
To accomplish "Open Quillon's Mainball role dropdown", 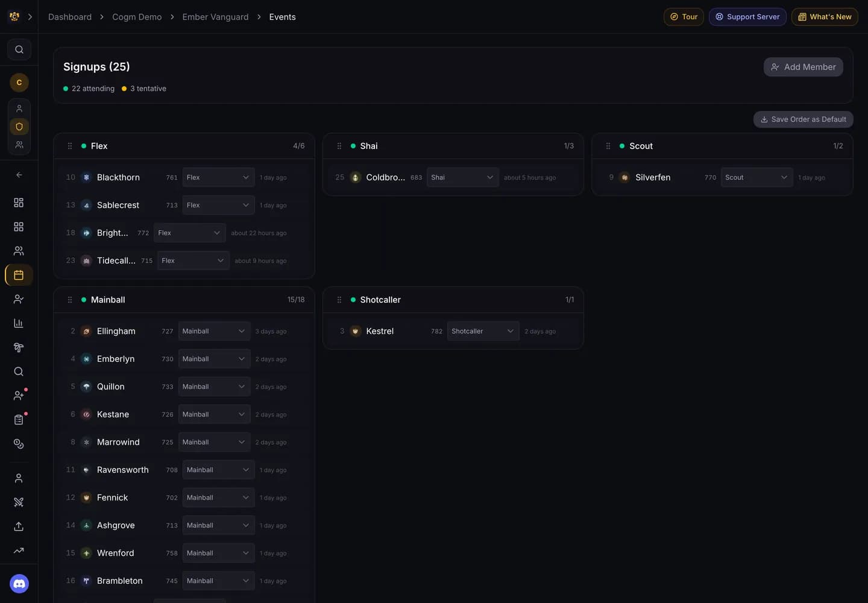I will [x=214, y=387].
